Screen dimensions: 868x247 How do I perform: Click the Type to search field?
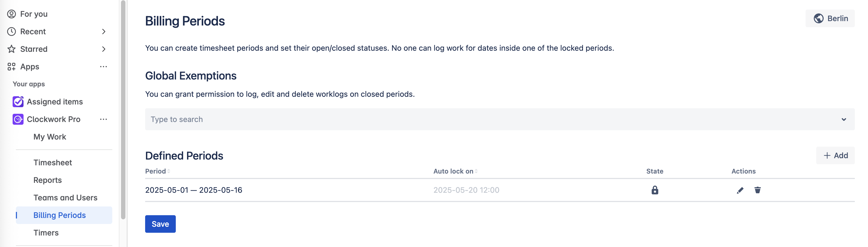[x=472, y=120]
